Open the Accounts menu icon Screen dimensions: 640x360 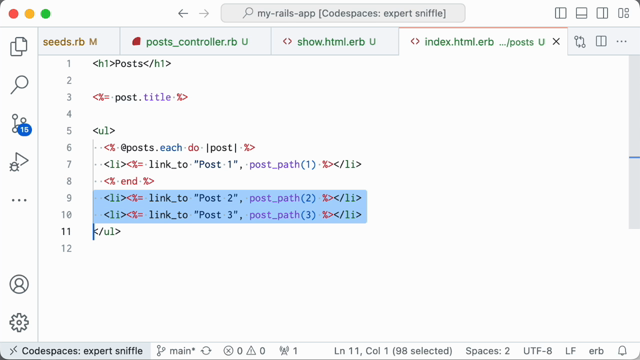point(19,284)
